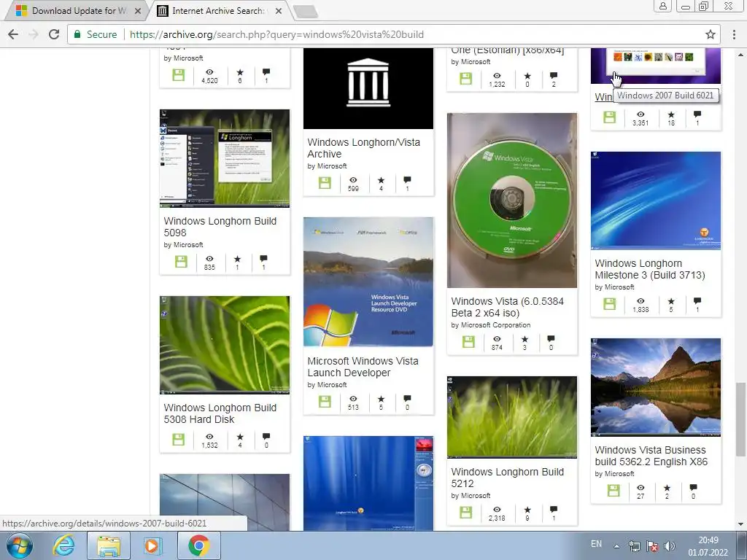Launch Internet Explorer from the taskbar
The height and width of the screenshot is (560, 747).
(64, 546)
